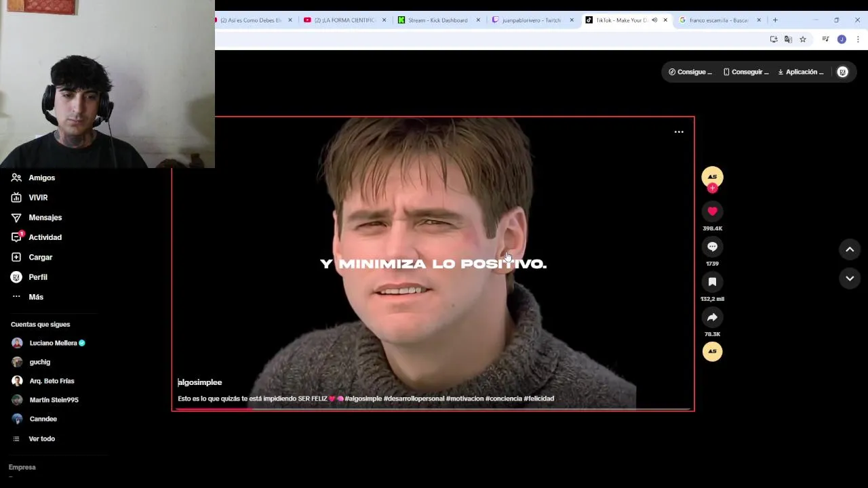Click the #felicidad hashtag
868x488 pixels.
coord(539,399)
